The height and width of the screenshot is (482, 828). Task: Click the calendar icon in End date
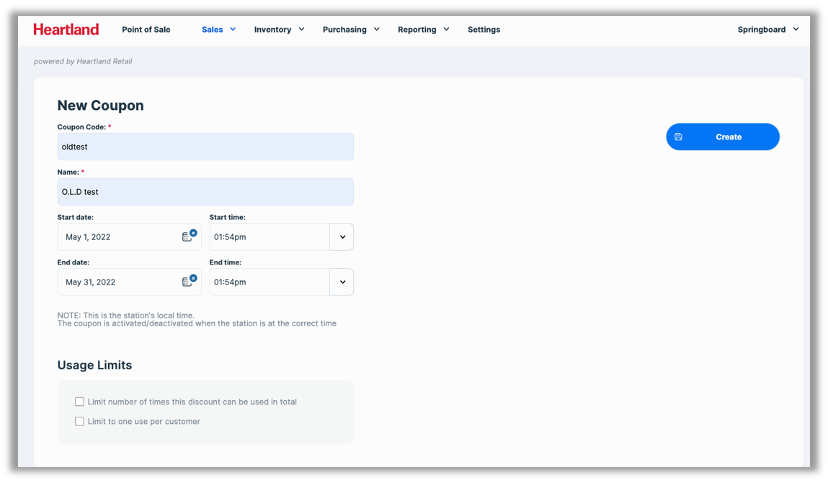coord(186,282)
